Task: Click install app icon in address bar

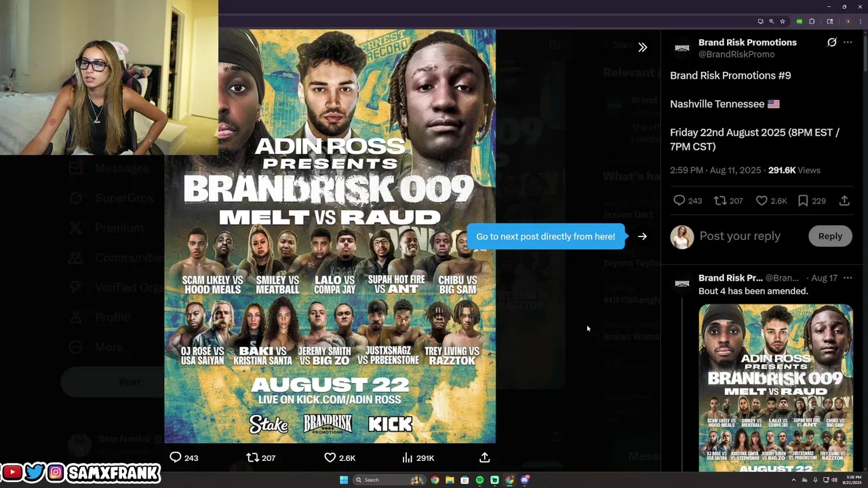Action: tap(761, 21)
